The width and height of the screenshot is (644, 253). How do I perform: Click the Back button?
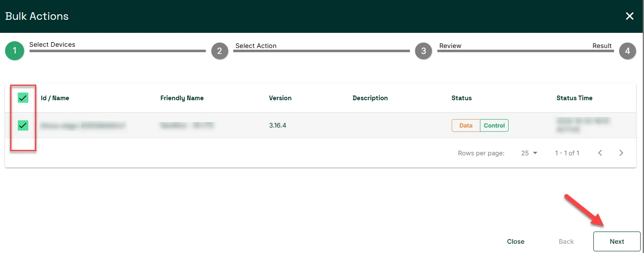566,242
